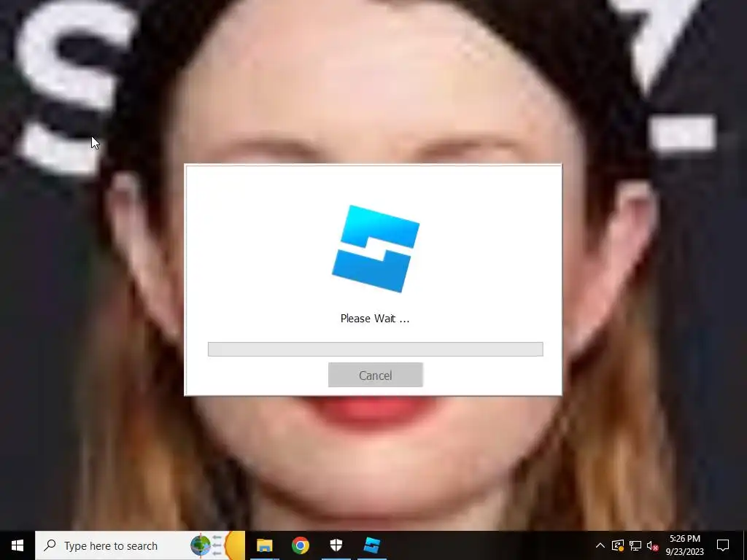Open File Explorer from the taskbar
The width and height of the screenshot is (747, 560).
(264, 545)
